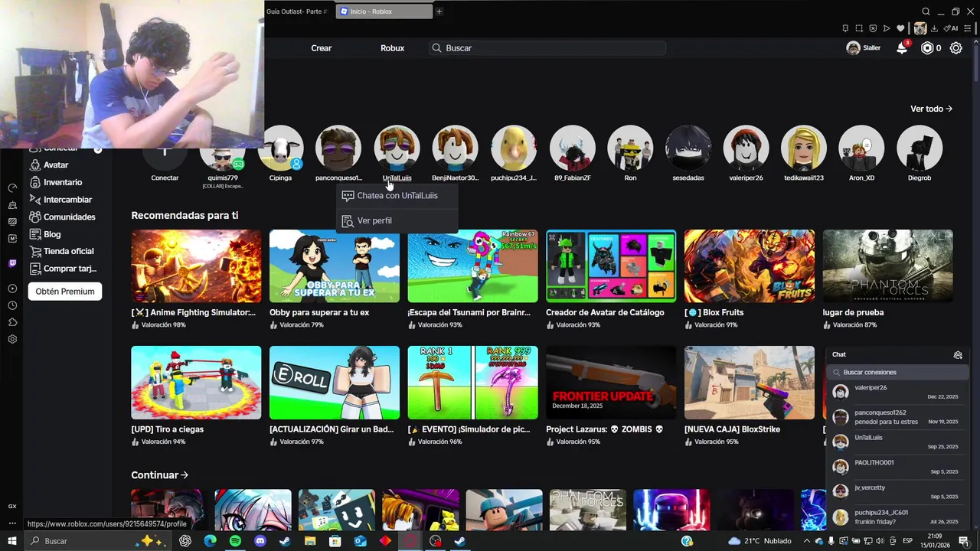Open panconqueso1262 conversation in chat list
The width and height of the screenshot is (980, 551).
[x=897, y=417]
